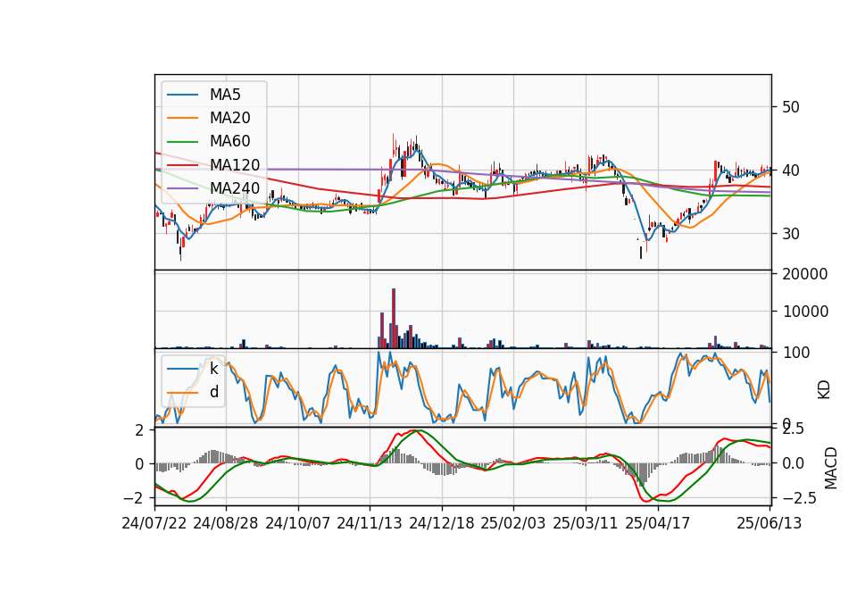Click the 24/10/07 date axis label
This screenshot has height=616, width=857.
298,523
